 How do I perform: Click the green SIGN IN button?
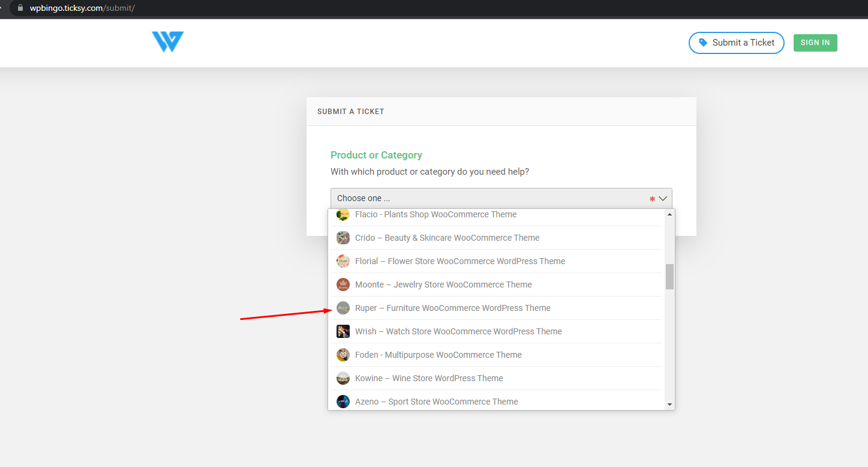(x=815, y=43)
